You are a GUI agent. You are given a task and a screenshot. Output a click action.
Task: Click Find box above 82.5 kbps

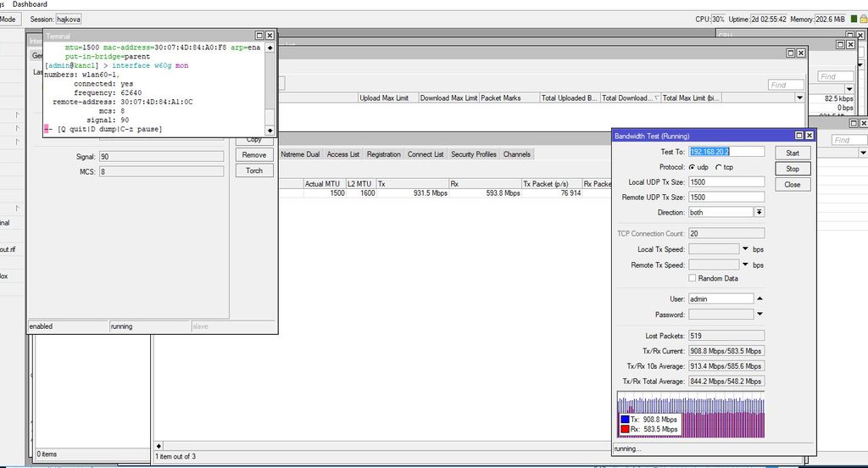[x=835, y=76]
